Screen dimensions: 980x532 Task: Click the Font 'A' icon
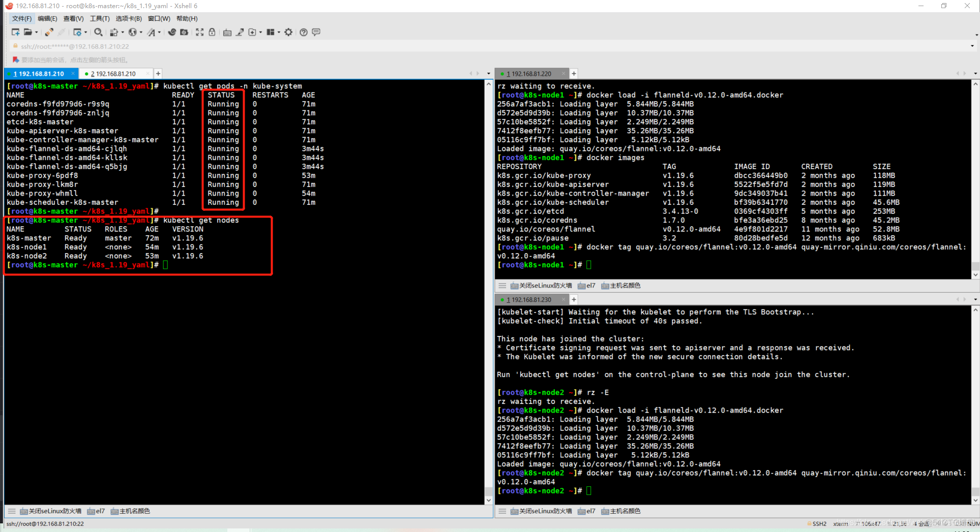tap(151, 32)
